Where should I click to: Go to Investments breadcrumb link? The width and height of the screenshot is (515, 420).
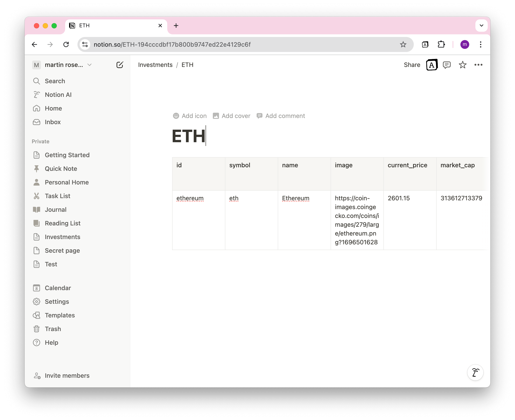pos(155,65)
